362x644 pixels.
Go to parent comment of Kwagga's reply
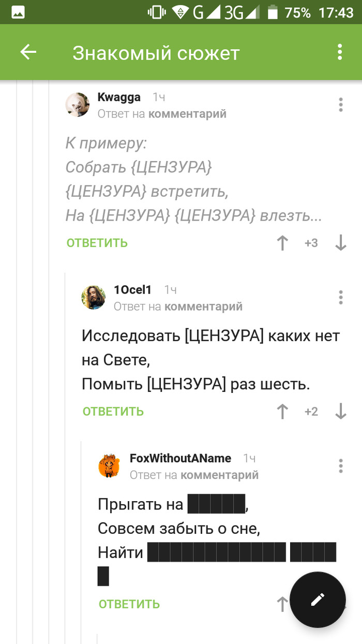187,114
